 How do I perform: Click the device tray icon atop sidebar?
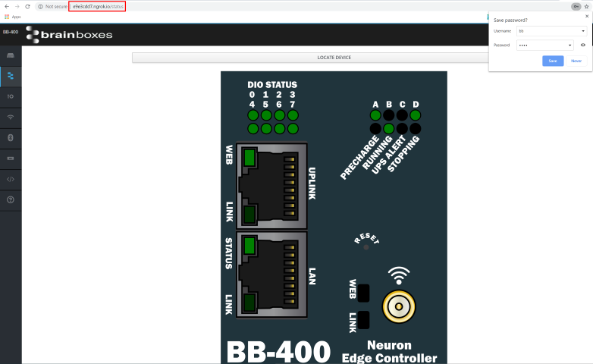(11, 56)
